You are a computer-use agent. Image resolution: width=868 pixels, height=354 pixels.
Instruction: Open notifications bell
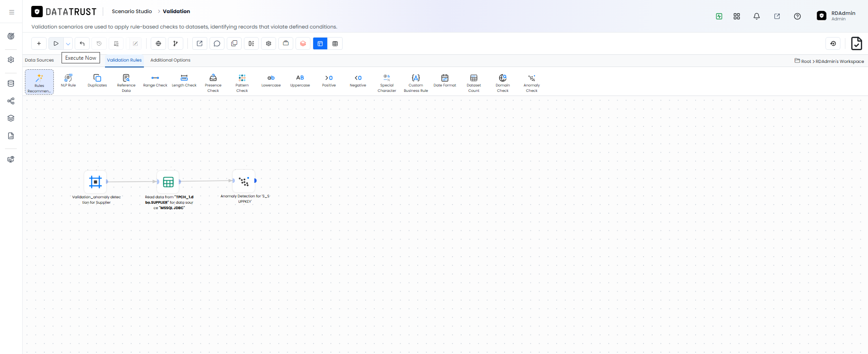[757, 16]
